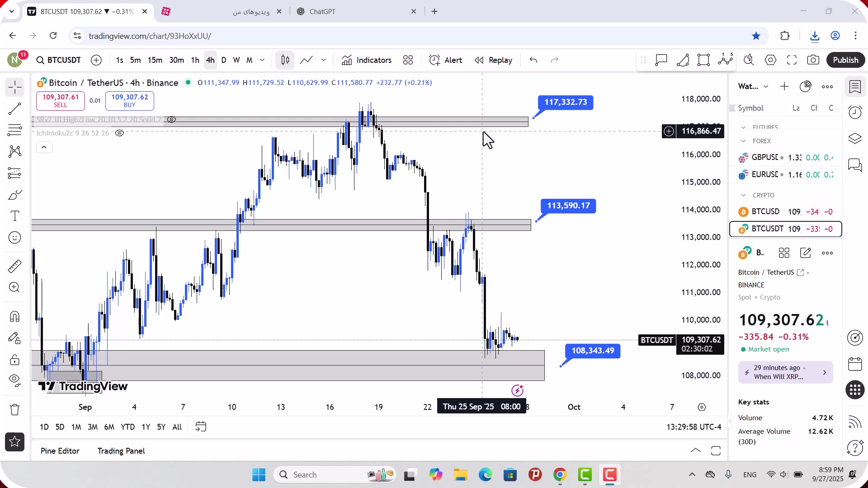Start Bar Replay mode
The image size is (868, 488).
(493, 60)
